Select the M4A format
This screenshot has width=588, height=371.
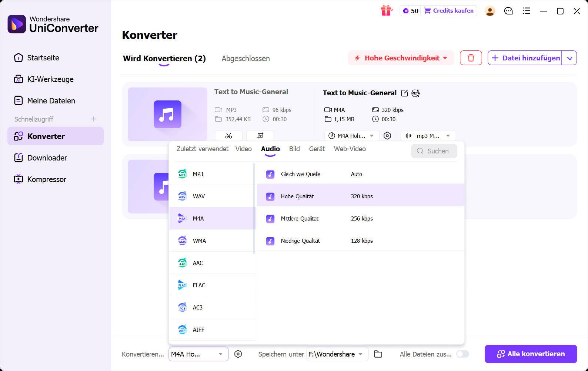coord(213,218)
